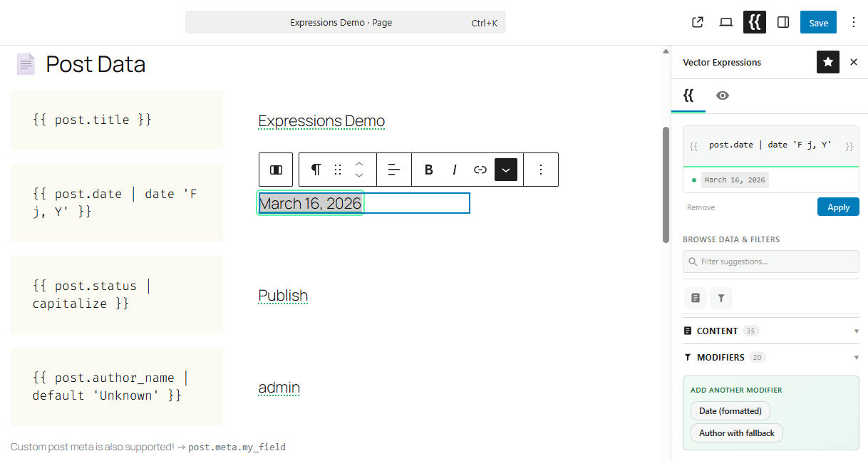
Task: Apply italic formatting to selected text
Action: click(455, 170)
